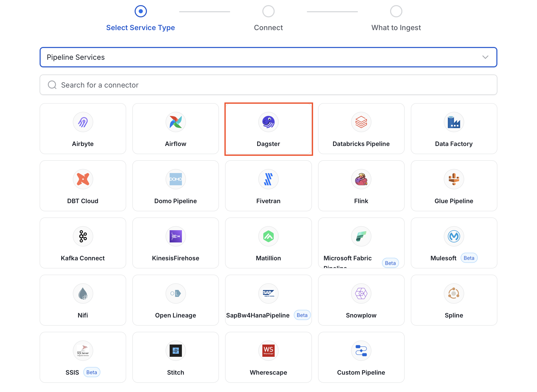Screen dimensions: 537x392
Task: Click the Beta badge on SapBw4HanaPipeline
Action: (302, 315)
